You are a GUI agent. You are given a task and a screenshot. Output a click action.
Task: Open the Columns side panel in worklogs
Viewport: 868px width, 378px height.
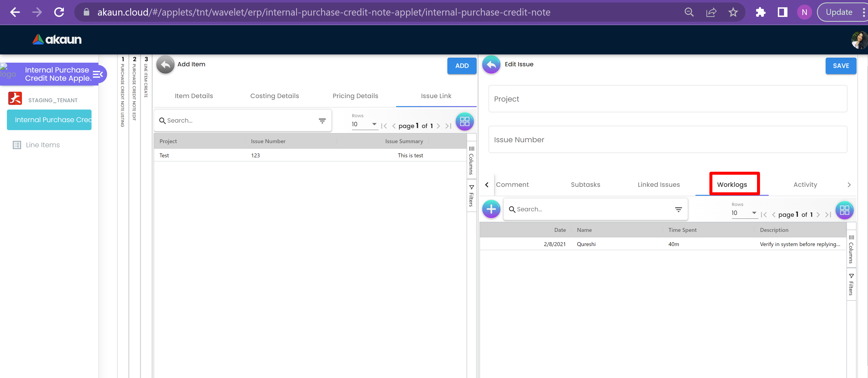click(x=851, y=249)
